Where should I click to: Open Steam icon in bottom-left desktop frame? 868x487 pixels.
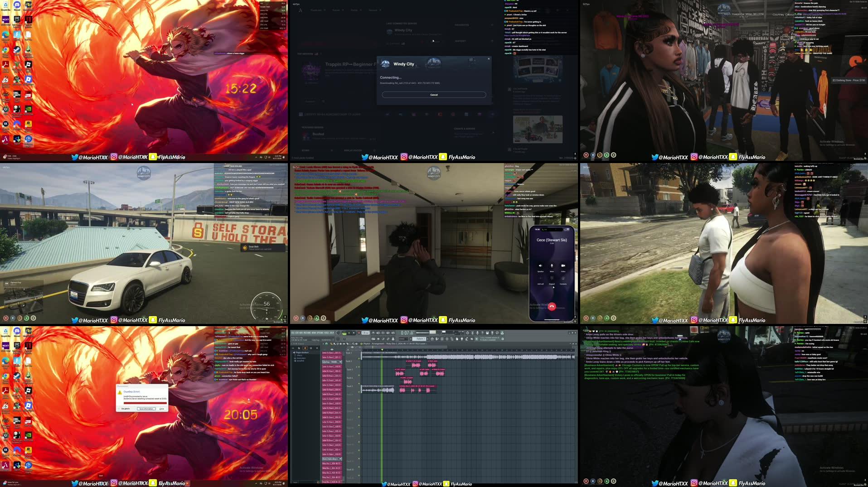point(17,376)
